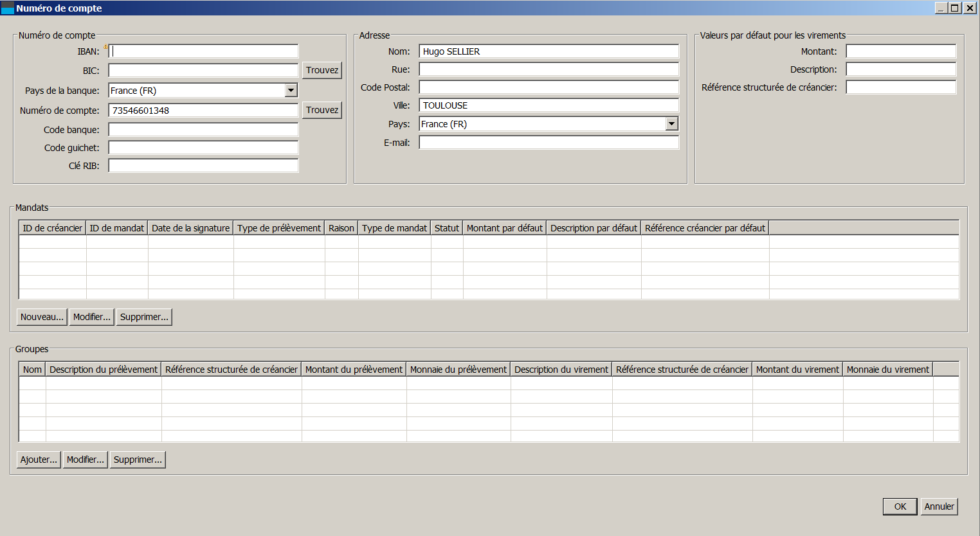Select the E-mail text field
980x536 pixels.
(549, 143)
